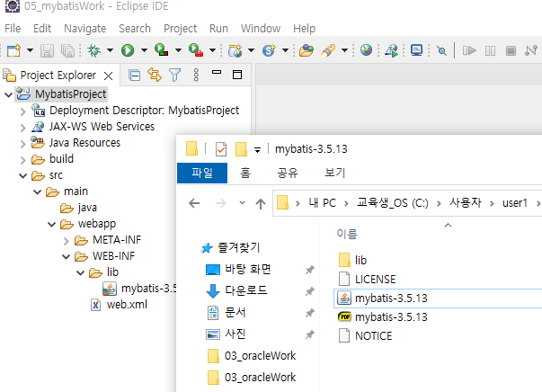Open the Run menu

coord(218,29)
